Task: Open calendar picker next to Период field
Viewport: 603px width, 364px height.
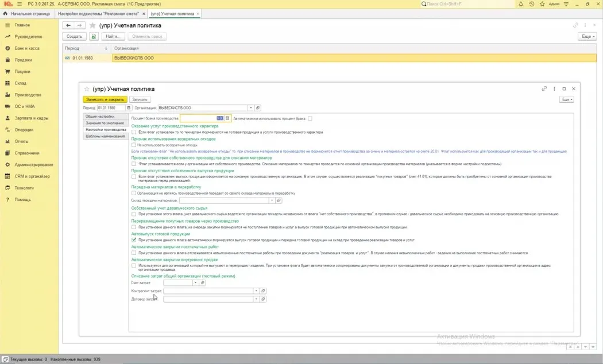Action: click(129, 108)
